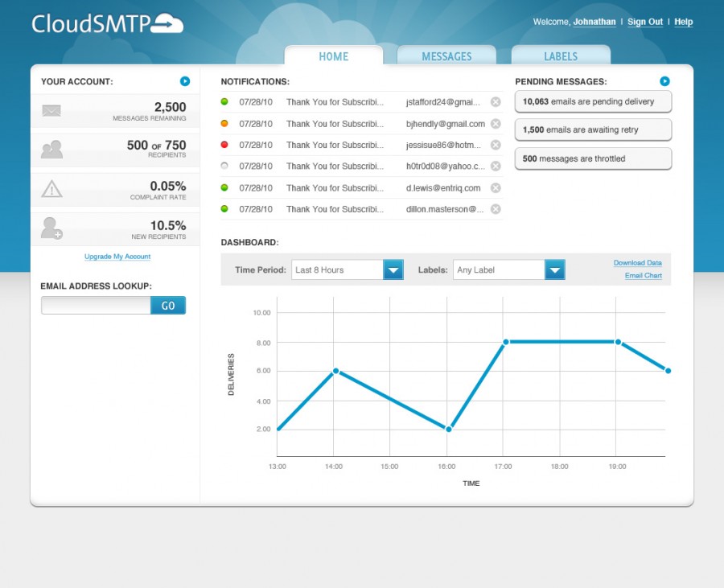Select the 14:00 chart data point
This screenshot has width=724, height=588.
tap(335, 371)
